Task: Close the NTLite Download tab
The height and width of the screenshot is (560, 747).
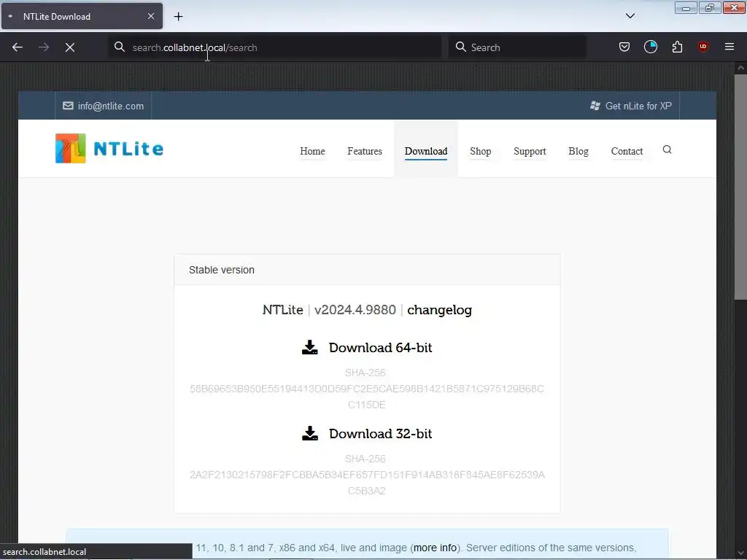Action: click(151, 16)
